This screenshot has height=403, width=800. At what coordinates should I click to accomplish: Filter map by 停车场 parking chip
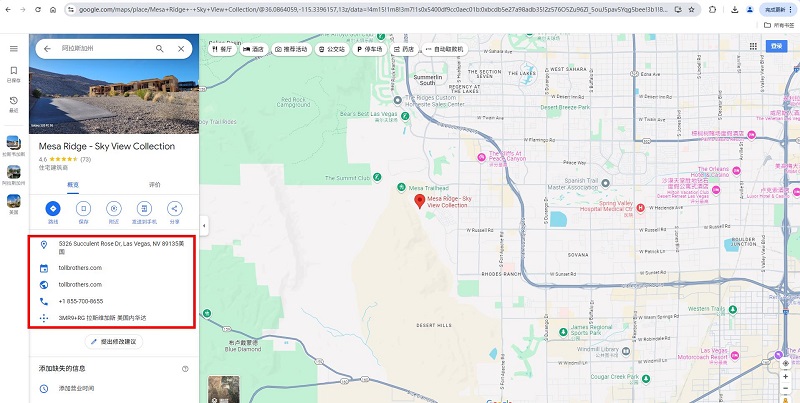click(370, 49)
